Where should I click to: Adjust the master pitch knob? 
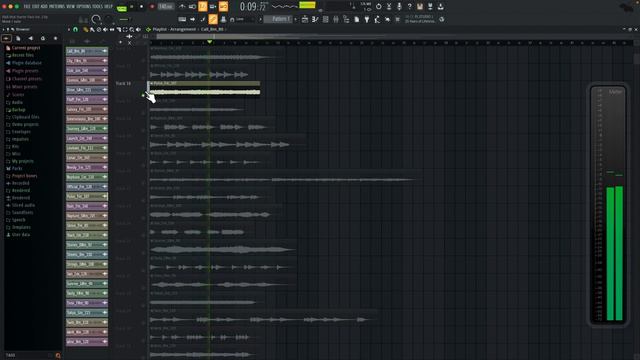(109, 19)
